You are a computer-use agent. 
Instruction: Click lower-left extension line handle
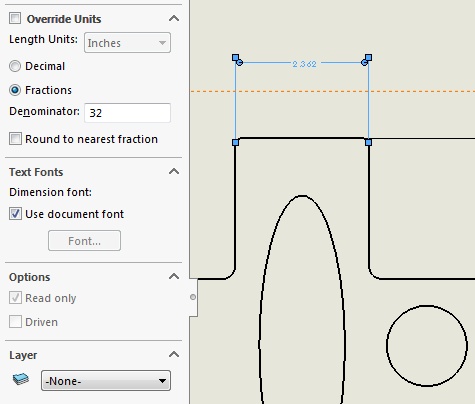pyautogui.click(x=235, y=143)
